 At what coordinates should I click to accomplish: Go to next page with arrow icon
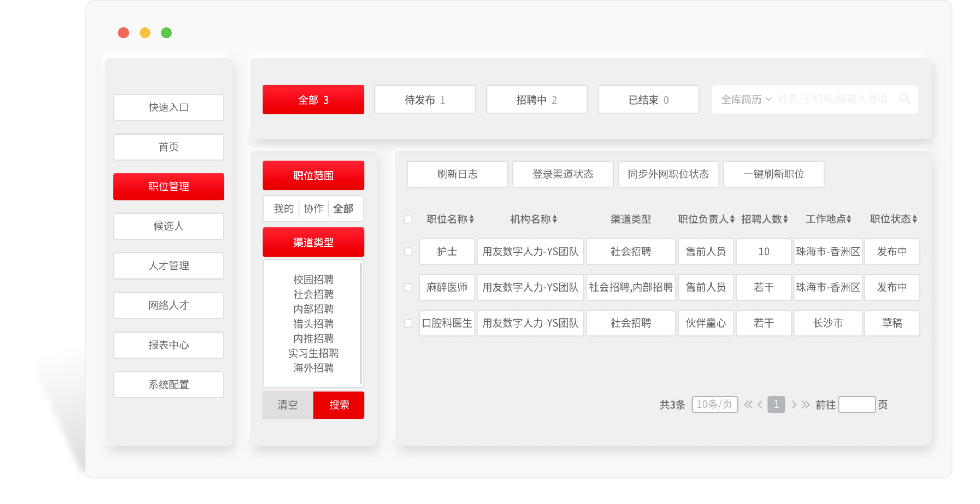coord(794,405)
